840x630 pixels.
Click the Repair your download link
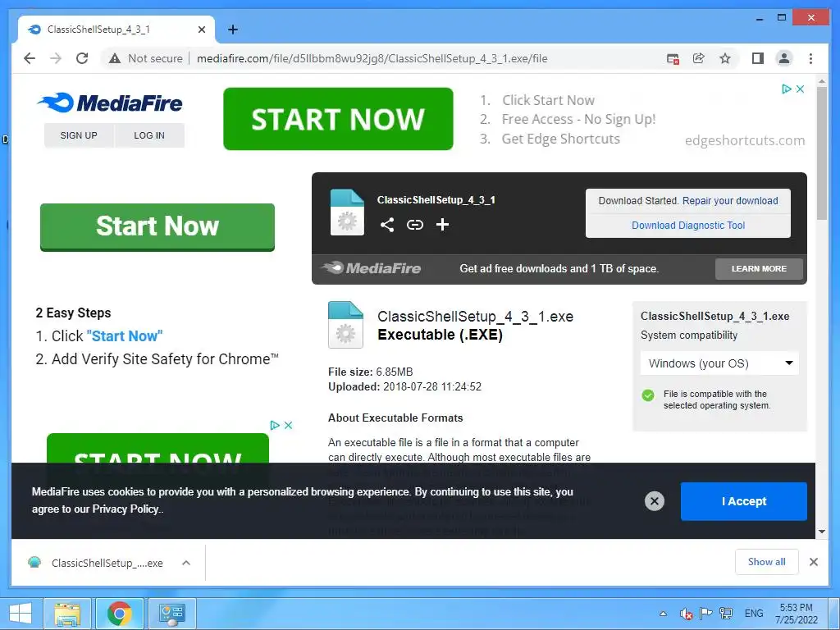tap(729, 201)
